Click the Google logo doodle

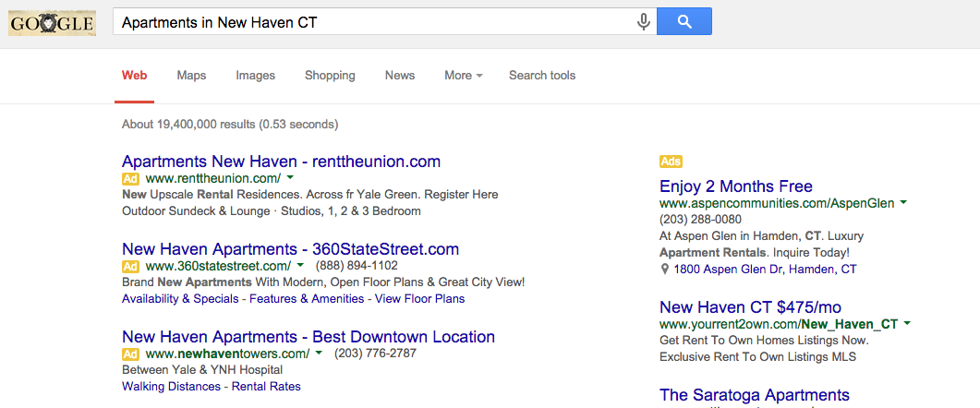[52, 22]
